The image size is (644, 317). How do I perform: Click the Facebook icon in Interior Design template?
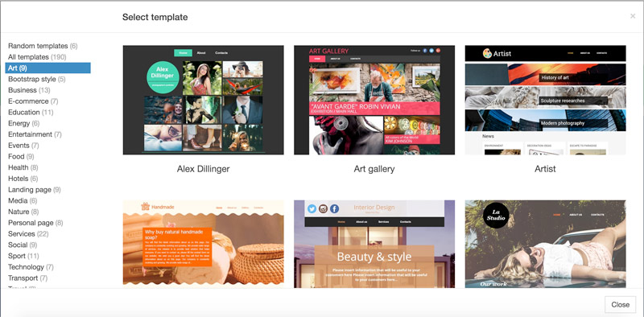click(334, 208)
